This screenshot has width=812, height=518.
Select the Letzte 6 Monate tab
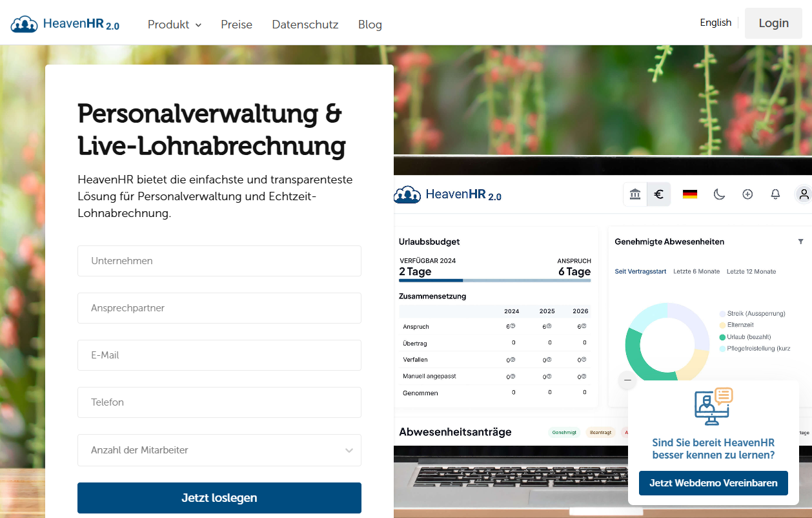click(x=696, y=271)
